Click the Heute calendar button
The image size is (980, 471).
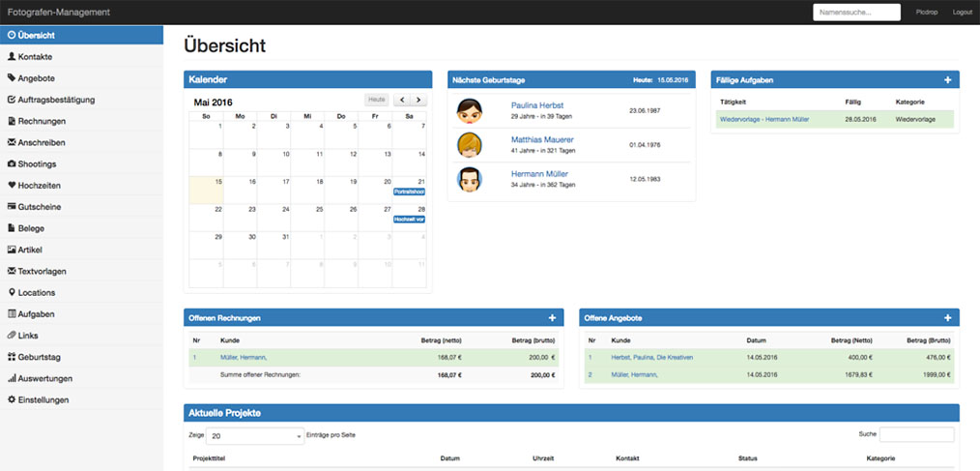(x=377, y=100)
